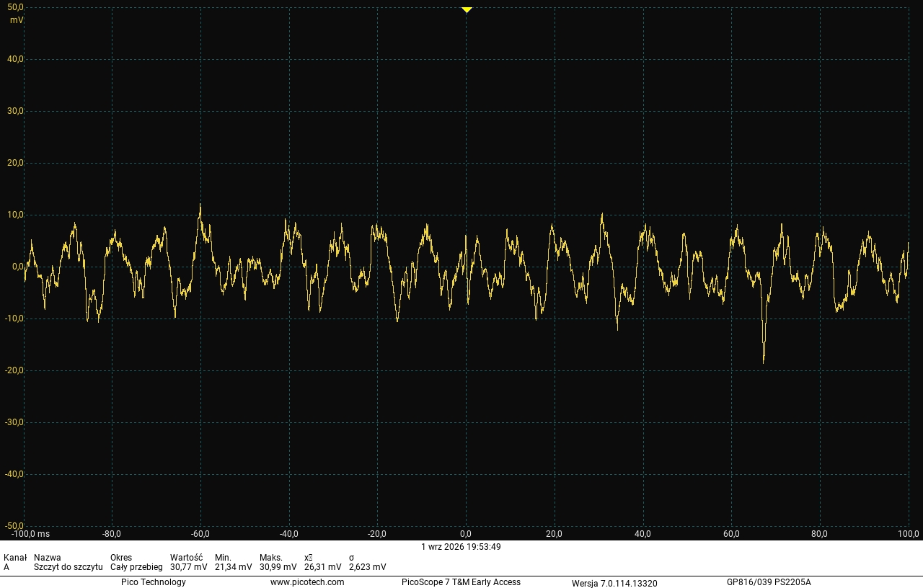The image size is (923, 588).
Task: Click the Wartość column header
Action: point(186,558)
